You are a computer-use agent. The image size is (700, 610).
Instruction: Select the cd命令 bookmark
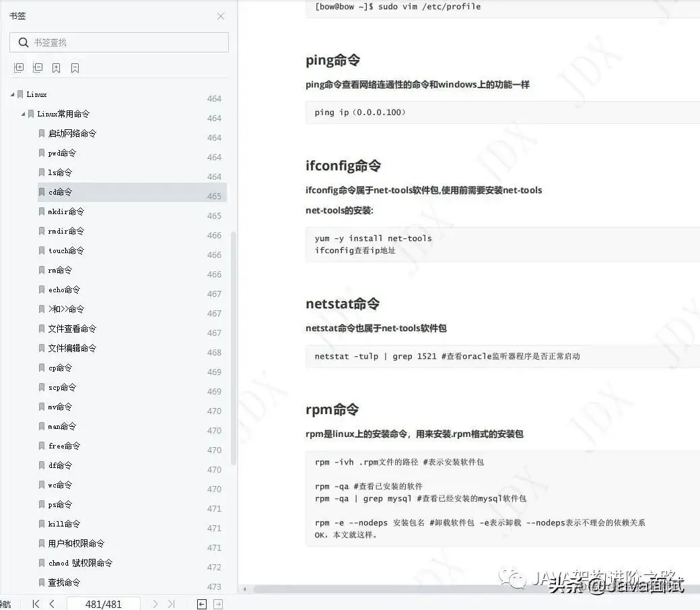(132, 192)
